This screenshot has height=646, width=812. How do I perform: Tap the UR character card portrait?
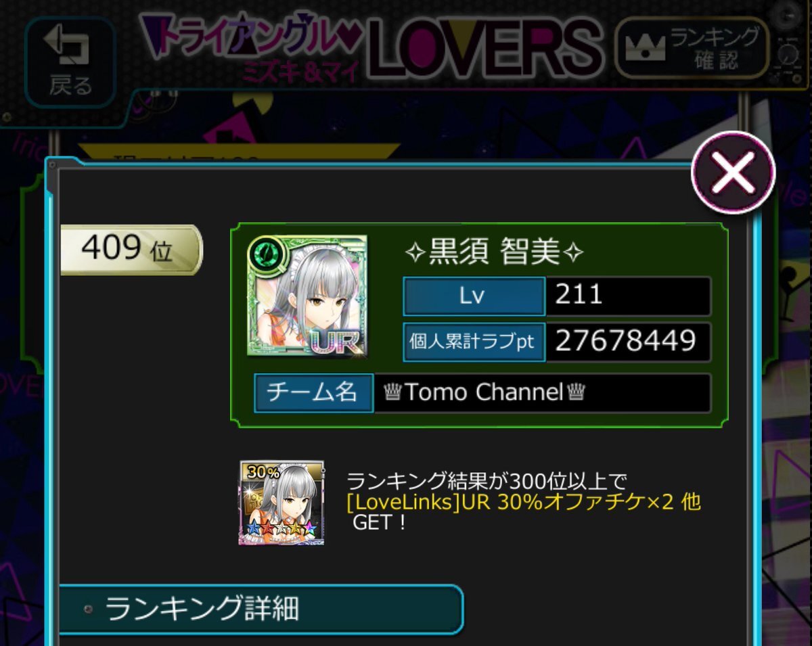tap(307, 296)
